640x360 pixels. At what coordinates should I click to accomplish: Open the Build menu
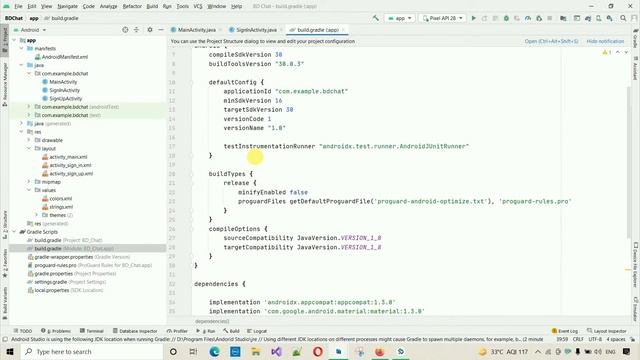(152, 6)
